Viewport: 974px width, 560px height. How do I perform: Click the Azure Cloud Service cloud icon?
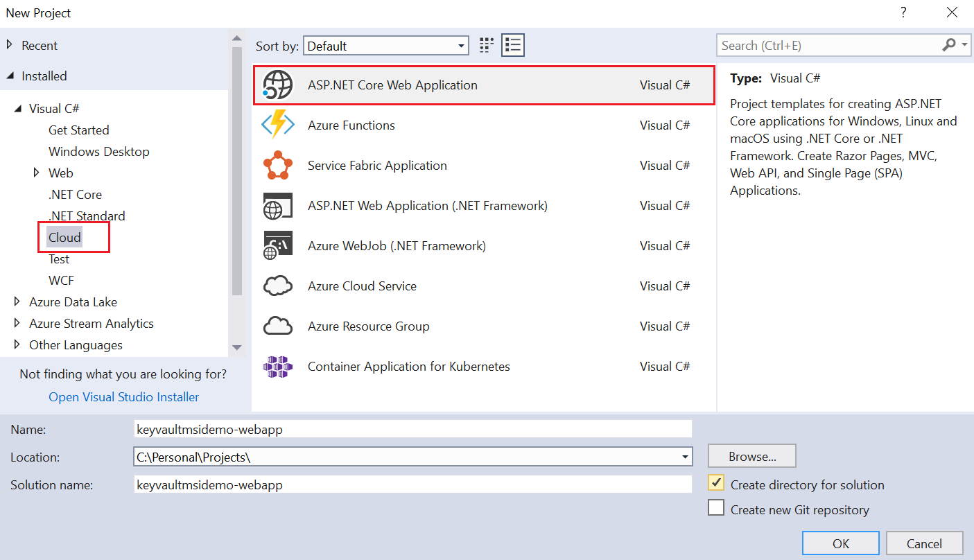[278, 286]
